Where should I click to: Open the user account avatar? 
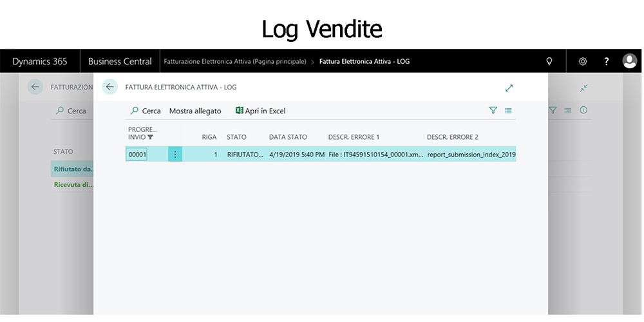click(630, 62)
